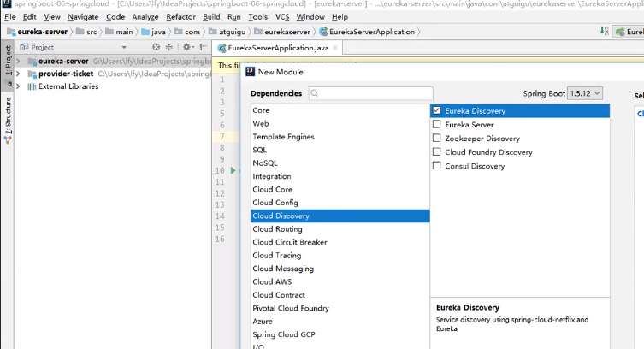Open the Project side tool window tab
This screenshot has width=644, height=349.
click(8, 65)
